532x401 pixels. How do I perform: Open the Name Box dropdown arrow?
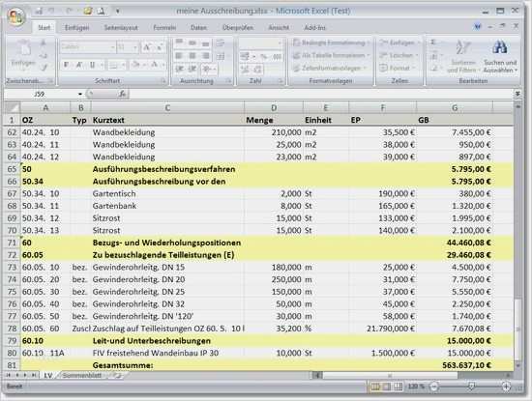[x=80, y=94]
